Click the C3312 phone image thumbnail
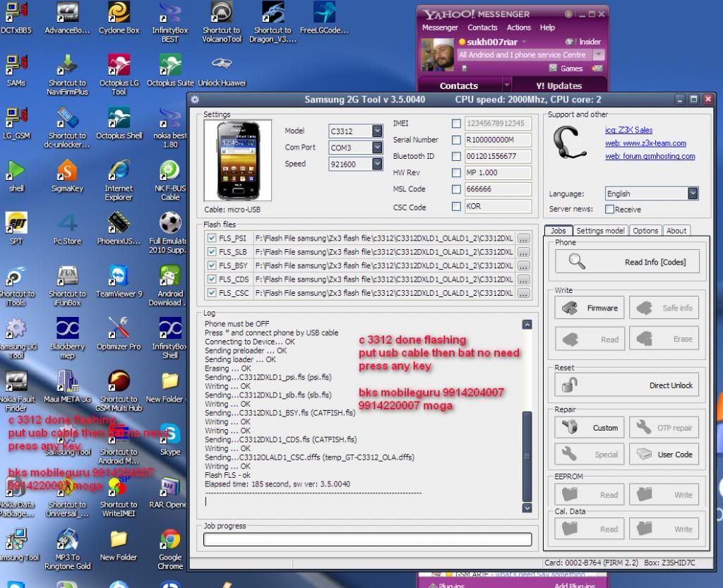The width and height of the screenshot is (723, 588). [x=238, y=160]
